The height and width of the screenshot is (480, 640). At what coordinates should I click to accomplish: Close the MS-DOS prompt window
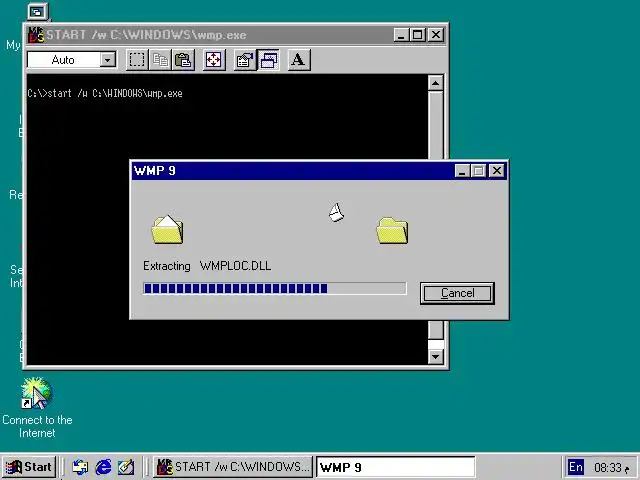pos(436,35)
